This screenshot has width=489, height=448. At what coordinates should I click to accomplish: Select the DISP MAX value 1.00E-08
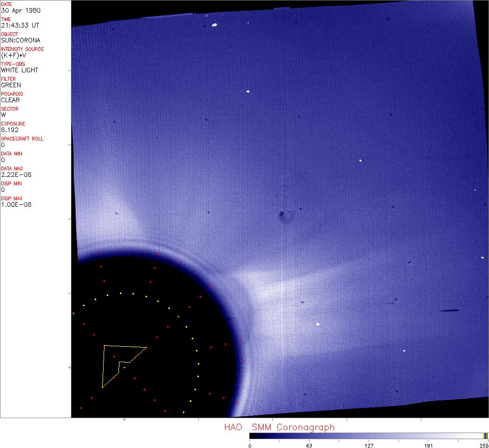coord(16,204)
